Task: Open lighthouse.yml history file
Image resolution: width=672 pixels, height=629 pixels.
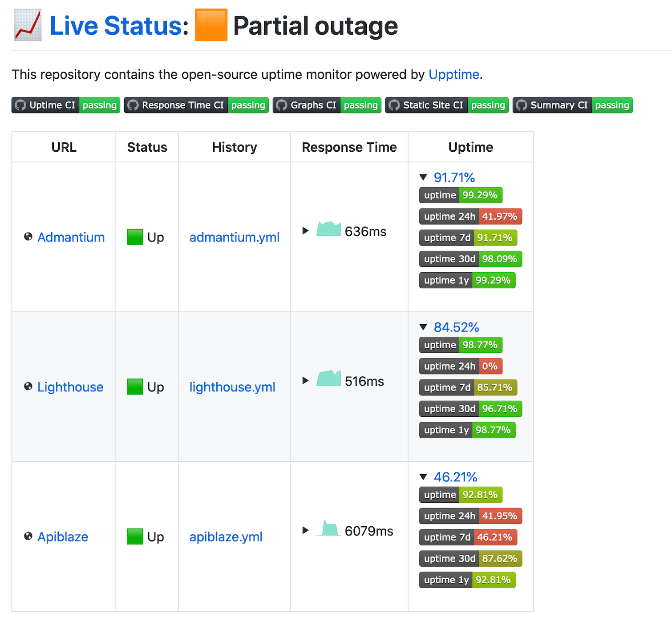Action: click(232, 387)
